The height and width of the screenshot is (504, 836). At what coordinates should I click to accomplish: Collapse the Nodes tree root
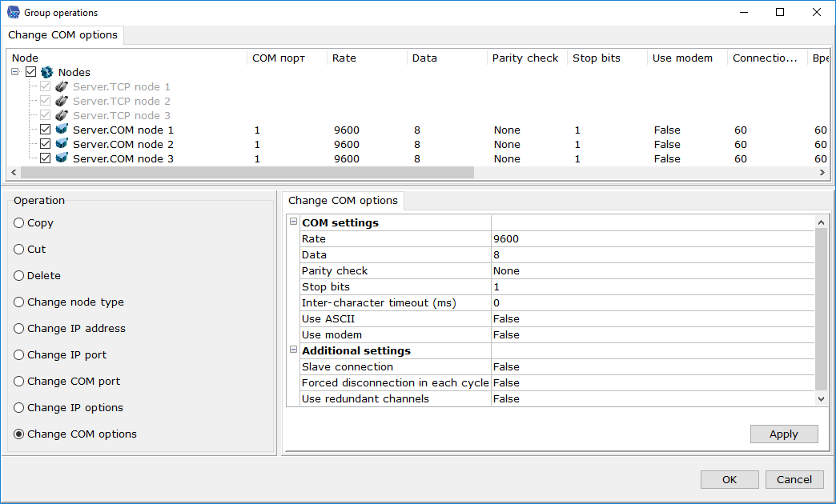pos(15,72)
